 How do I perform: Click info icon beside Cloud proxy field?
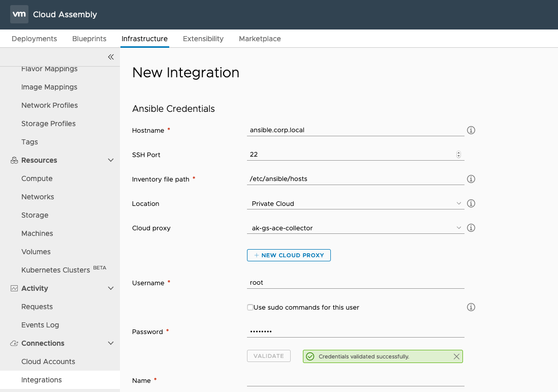click(471, 228)
